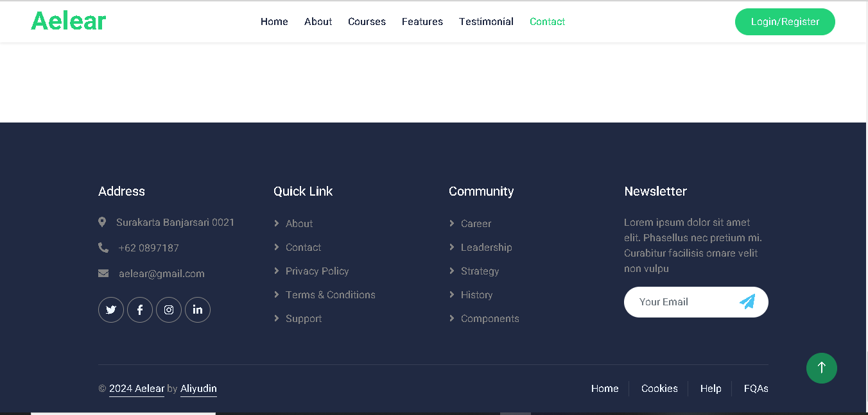Screen dimensions: 868x415
Task: Select Features in top navigation
Action: (x=422, y=22)
